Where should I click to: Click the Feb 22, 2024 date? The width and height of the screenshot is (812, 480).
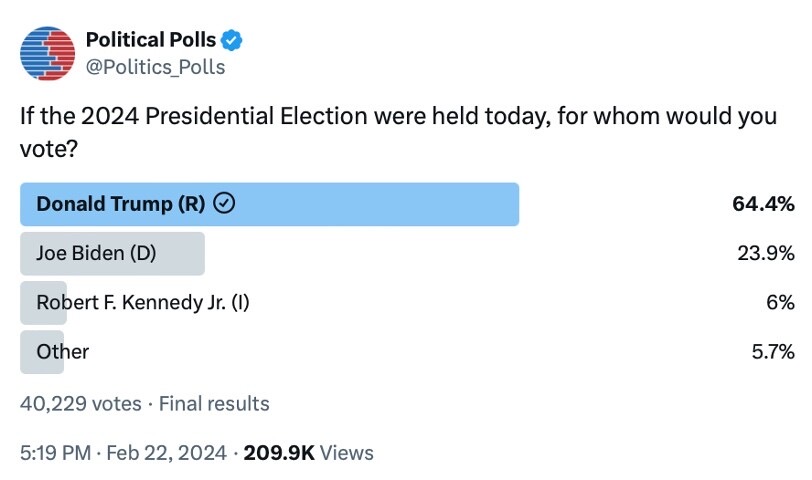tap(167, 453)
